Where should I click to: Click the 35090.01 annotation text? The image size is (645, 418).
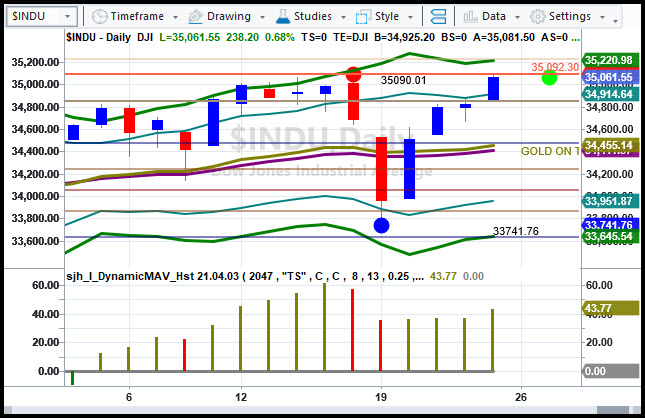pos(403,80)
